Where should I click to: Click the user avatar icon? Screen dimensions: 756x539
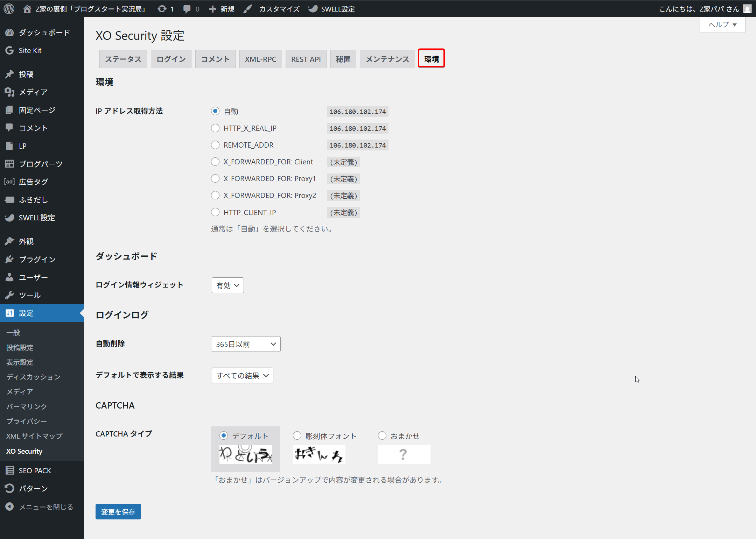click(747, 9)
